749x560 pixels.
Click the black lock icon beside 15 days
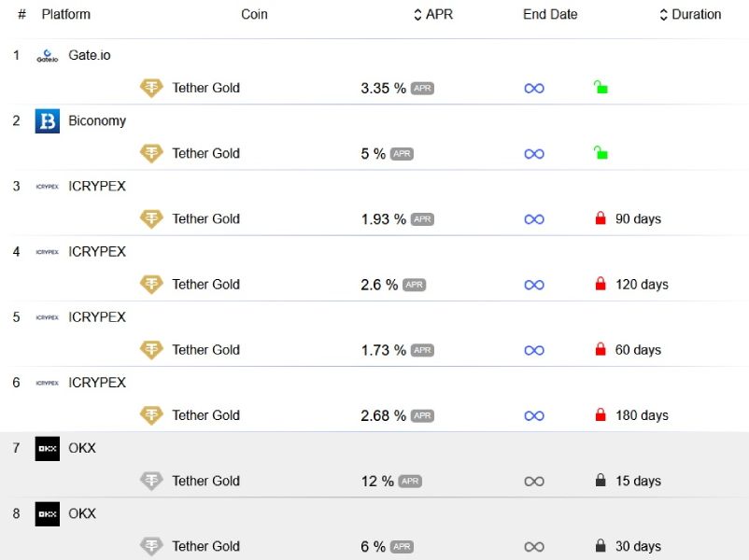(601, 480)
